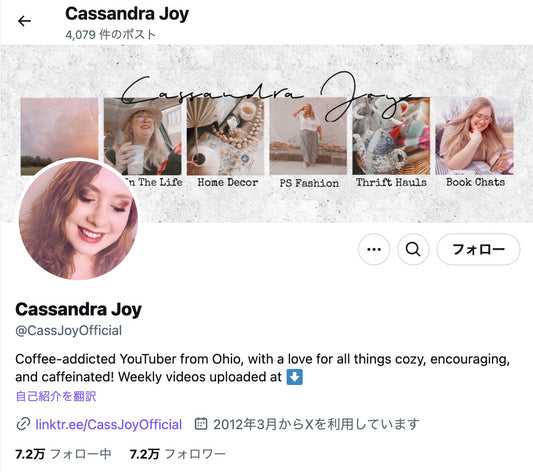Translate bio via 自己紹介を翻訳
533x472 pixels.
click(x=56, y=396)
